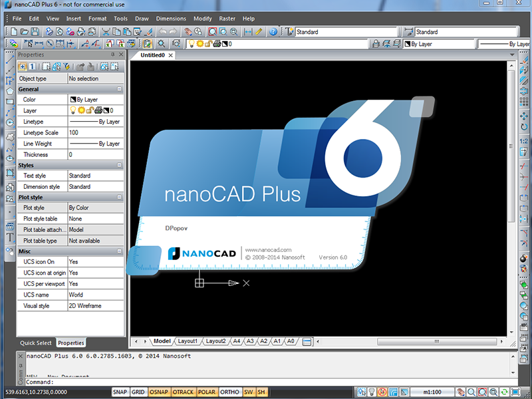The height and width of the screenshot is (399, 532).
Task: Click the UCS name value World
Action: pyautogui.click(x=96, y=295)
